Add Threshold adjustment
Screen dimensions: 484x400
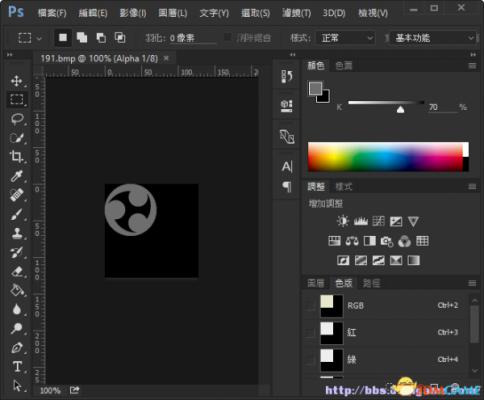click(x=378, y=260)
